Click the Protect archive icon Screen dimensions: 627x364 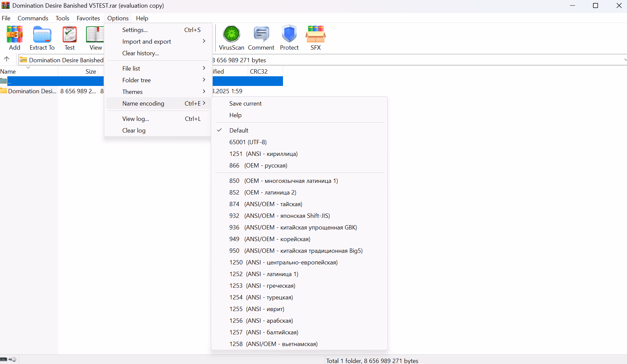tap(289, 38)
